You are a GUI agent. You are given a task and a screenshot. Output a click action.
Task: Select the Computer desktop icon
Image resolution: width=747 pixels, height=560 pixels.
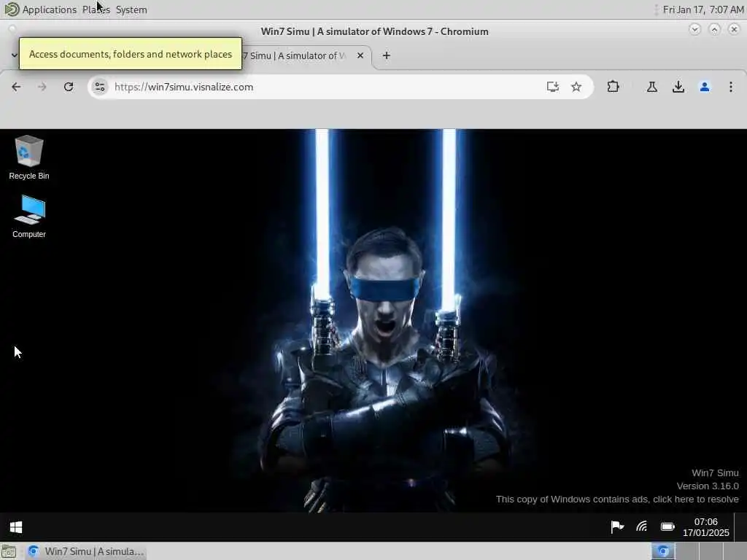[29, 216]
